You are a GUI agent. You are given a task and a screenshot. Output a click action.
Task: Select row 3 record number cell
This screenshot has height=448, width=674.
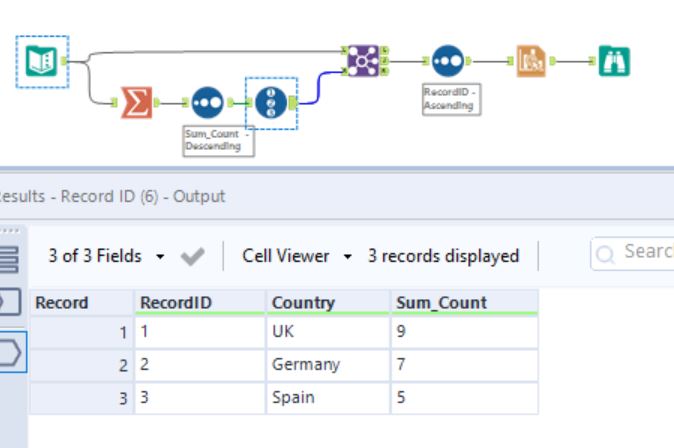tap(82, 397)
